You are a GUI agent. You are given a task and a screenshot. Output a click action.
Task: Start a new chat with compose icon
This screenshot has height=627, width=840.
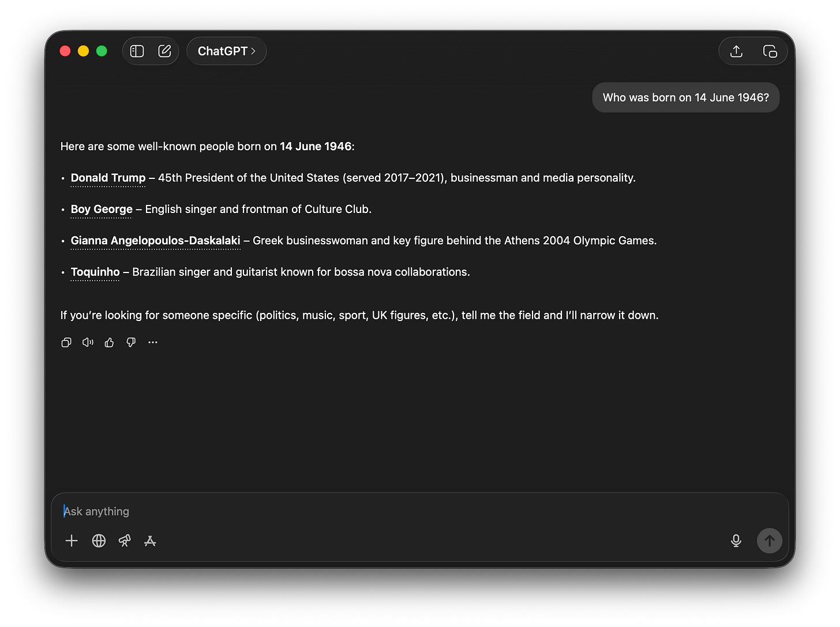click(x=164, y=51)
